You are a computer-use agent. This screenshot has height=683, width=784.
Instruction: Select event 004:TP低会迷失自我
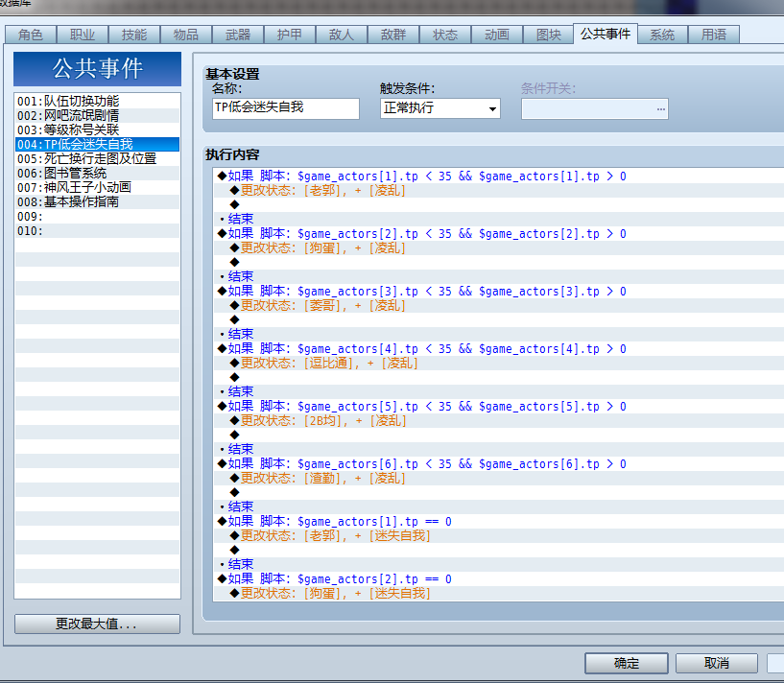(x=98, y=145)
